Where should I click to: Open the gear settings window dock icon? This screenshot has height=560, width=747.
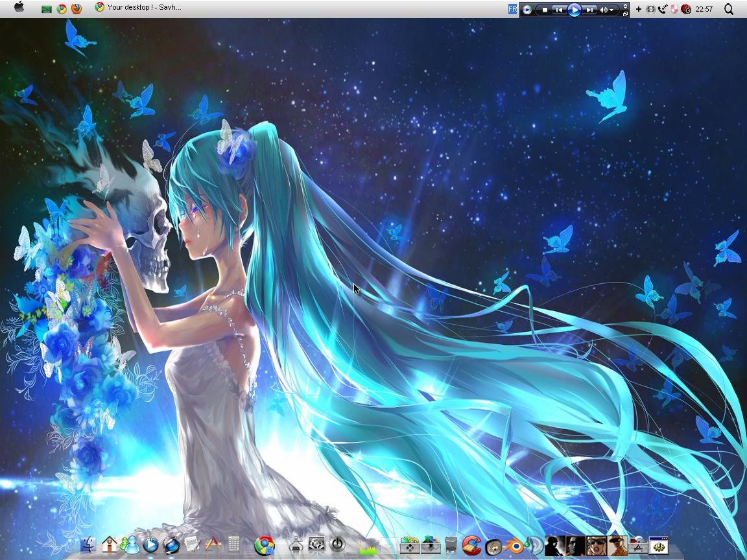tap(659, 546)
